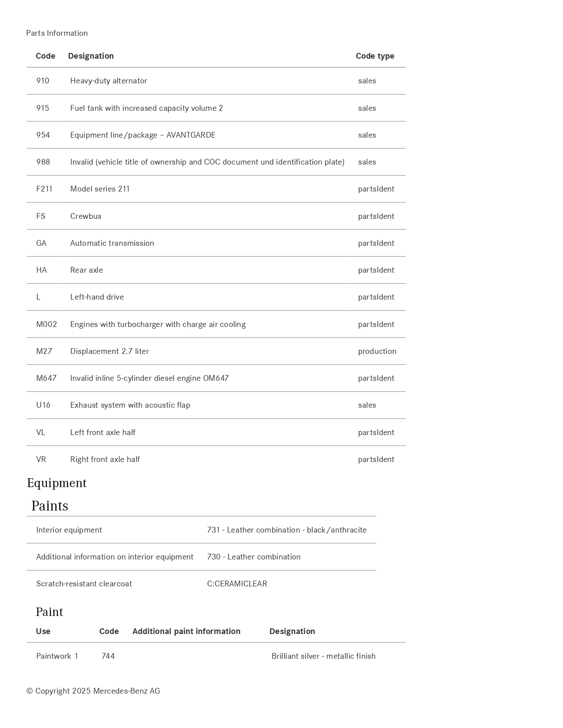Click the Left-hand drive entry
Image resolution: width=563 pixels, height=728 pixels.
(x=97, y=297)
